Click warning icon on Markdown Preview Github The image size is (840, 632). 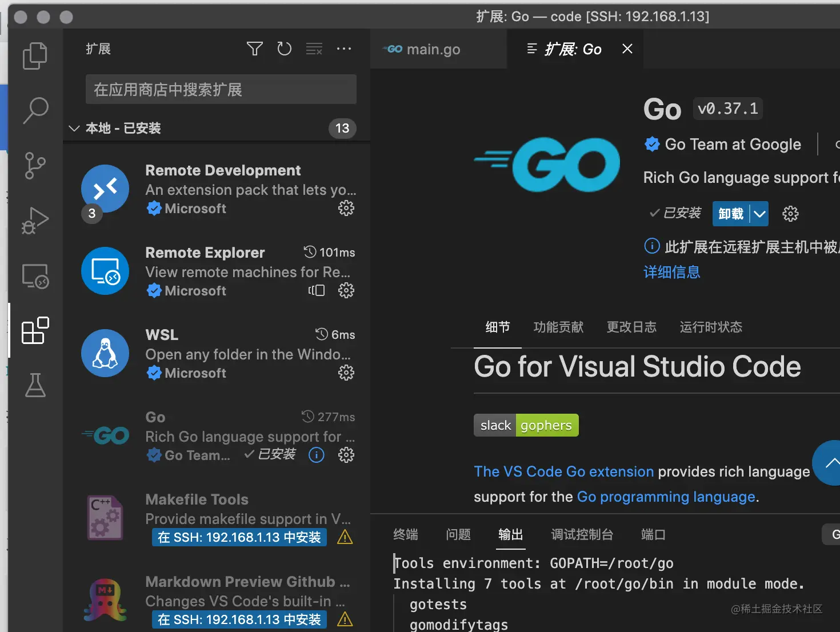[345, 619]
